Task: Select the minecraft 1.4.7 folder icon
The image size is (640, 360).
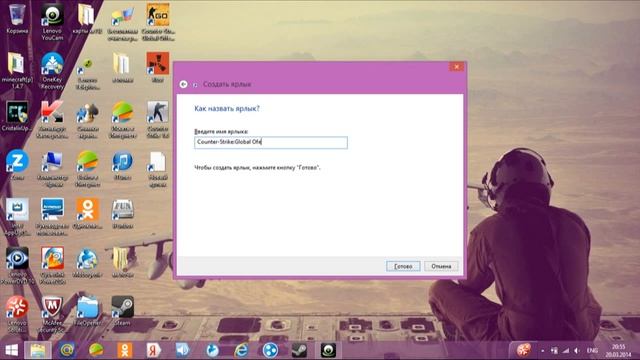Action: pos(17,70)
